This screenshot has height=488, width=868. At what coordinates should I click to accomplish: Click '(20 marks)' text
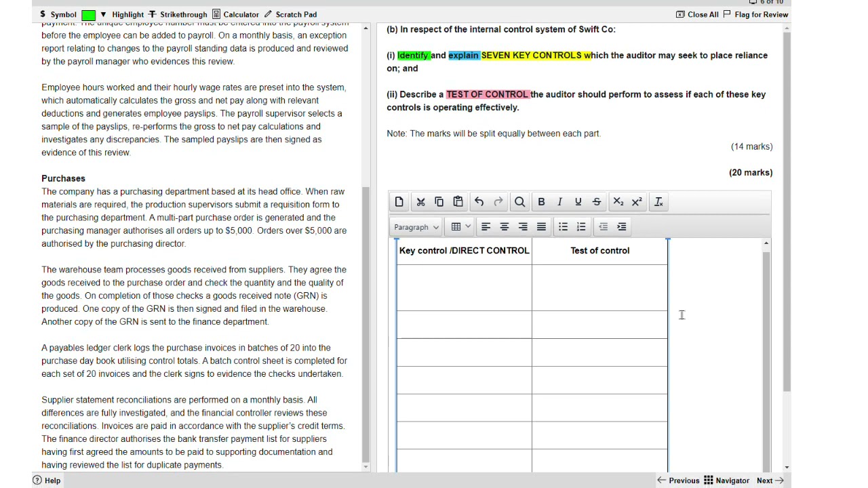coord(751,172)
